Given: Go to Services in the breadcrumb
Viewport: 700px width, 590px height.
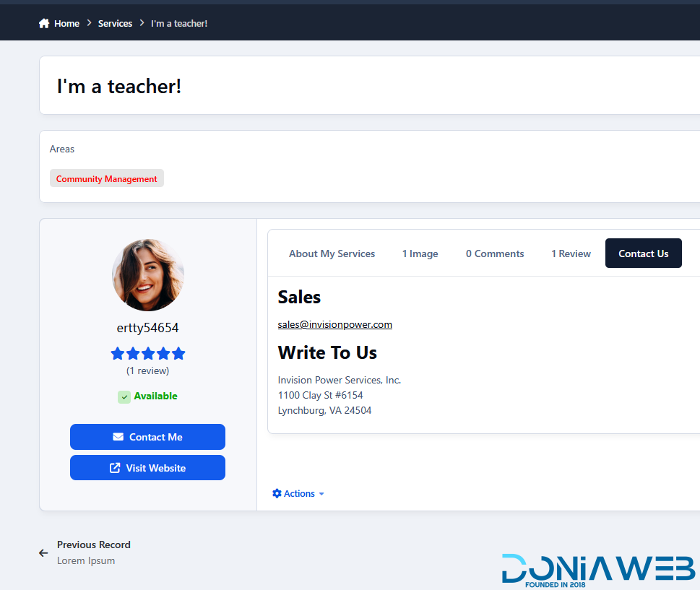Looking at the screenshot, I should 115,24.
